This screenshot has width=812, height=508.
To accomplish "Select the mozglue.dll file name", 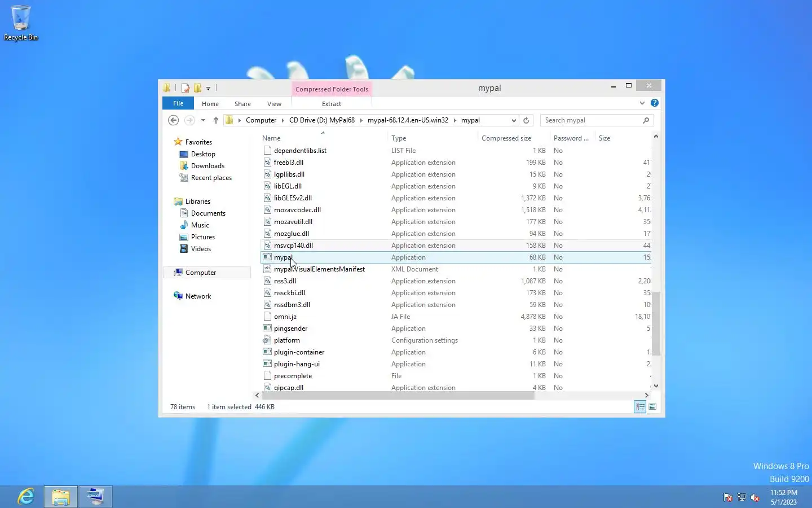I will [292, 234].
